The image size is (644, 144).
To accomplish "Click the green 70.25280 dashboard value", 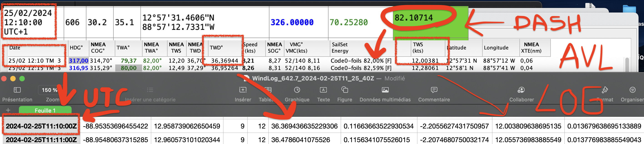I will [348, 22].
